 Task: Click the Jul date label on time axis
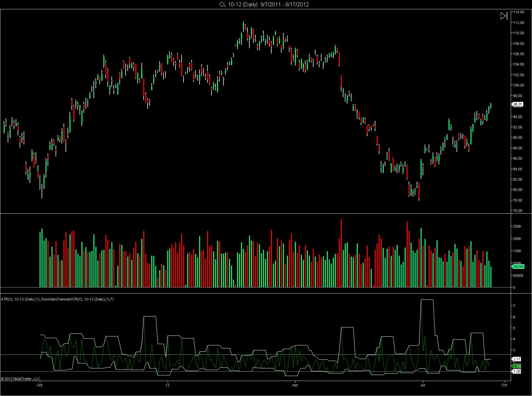423,385
